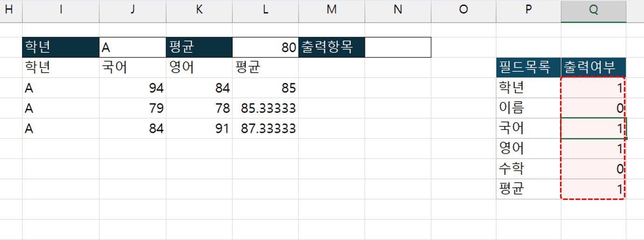Select column O header
The height and width of the screenshot is (240, 644).
464,11
